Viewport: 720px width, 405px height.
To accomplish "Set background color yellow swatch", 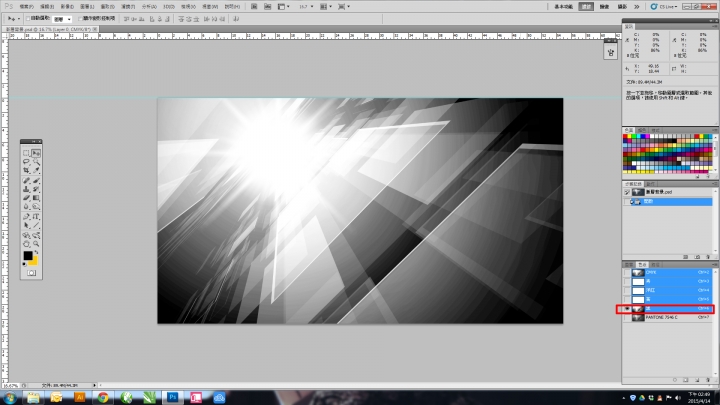I will pos(34,262).
